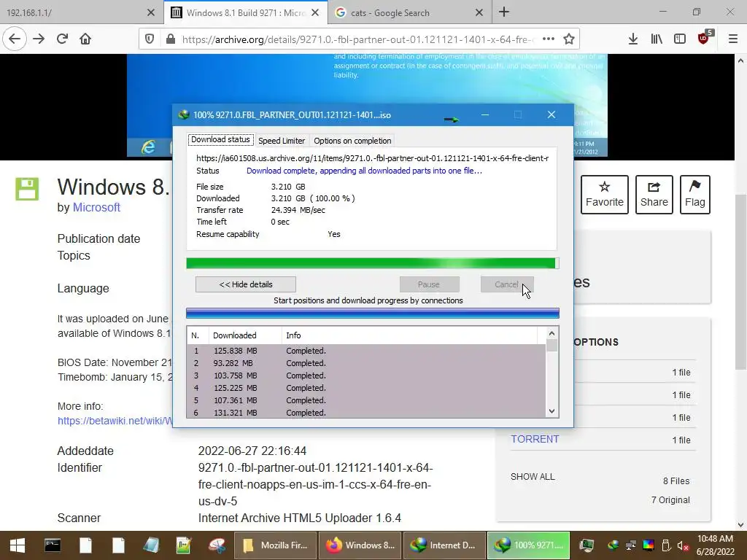Close the 192.168.1.1 tab
Viewport: 747px width, 560px height.
150,13
